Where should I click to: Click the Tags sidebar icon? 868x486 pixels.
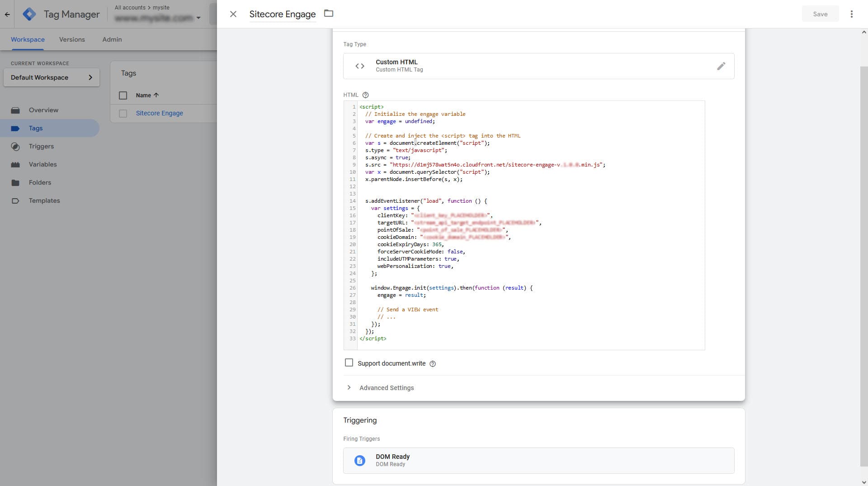[15, 129]
